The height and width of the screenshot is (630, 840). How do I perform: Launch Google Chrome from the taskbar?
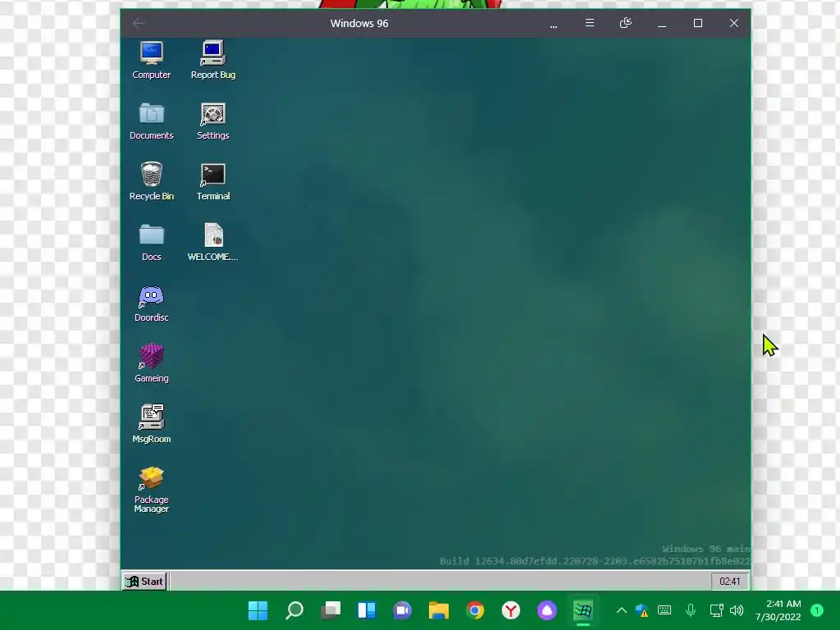point(475,610)
